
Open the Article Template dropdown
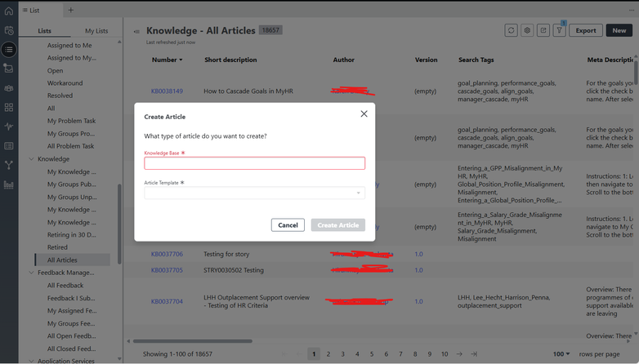pos(254,193)
